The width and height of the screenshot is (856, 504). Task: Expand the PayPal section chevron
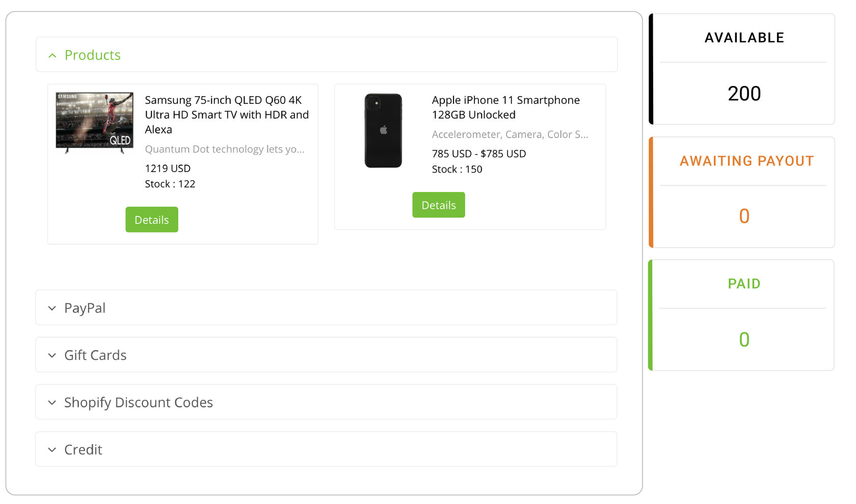[x=52, y=309]
